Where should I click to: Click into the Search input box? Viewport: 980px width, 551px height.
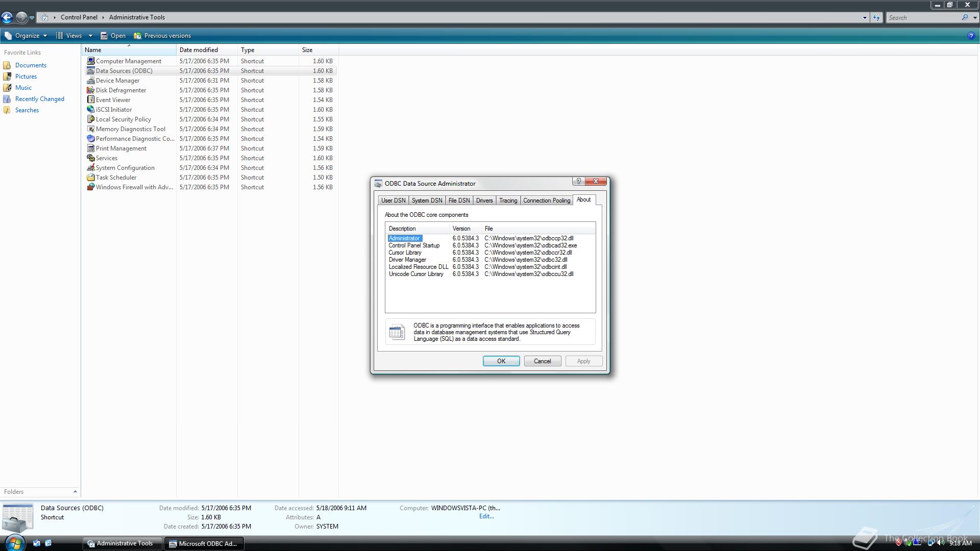click(923, 17)
